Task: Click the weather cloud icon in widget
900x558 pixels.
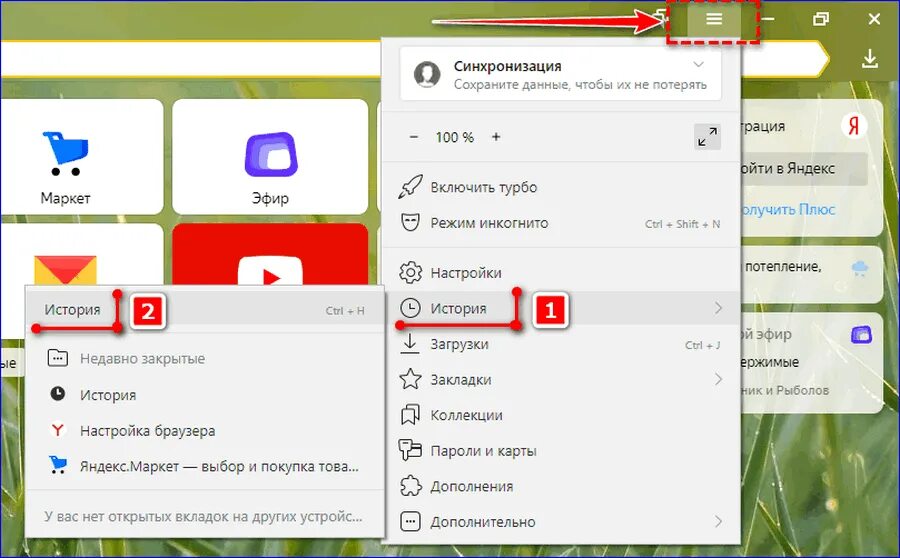Action: tap(860, 268)
